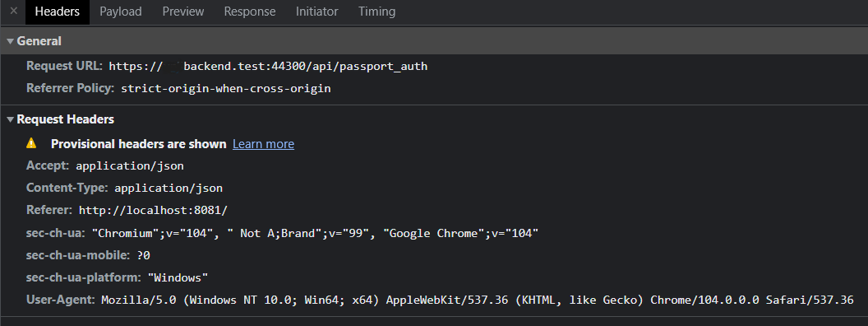This screenshot has height=326, width=868.
Task: Click the Request URL value
Action: (x=268, y=67)
